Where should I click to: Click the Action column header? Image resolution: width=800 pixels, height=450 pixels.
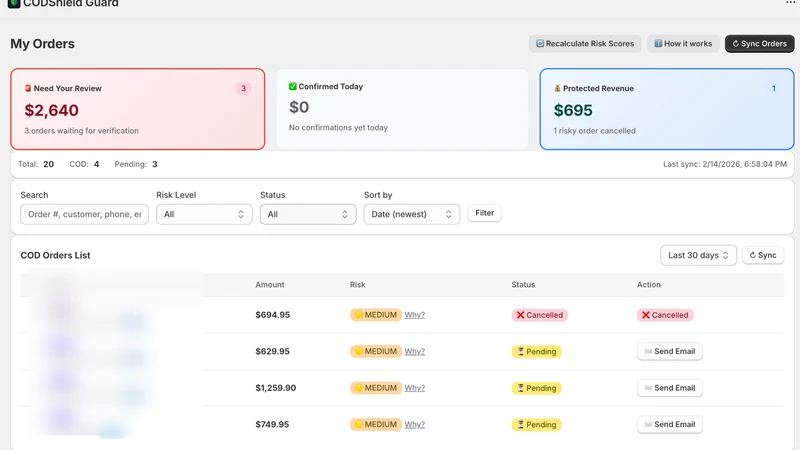tap(648, 285)
